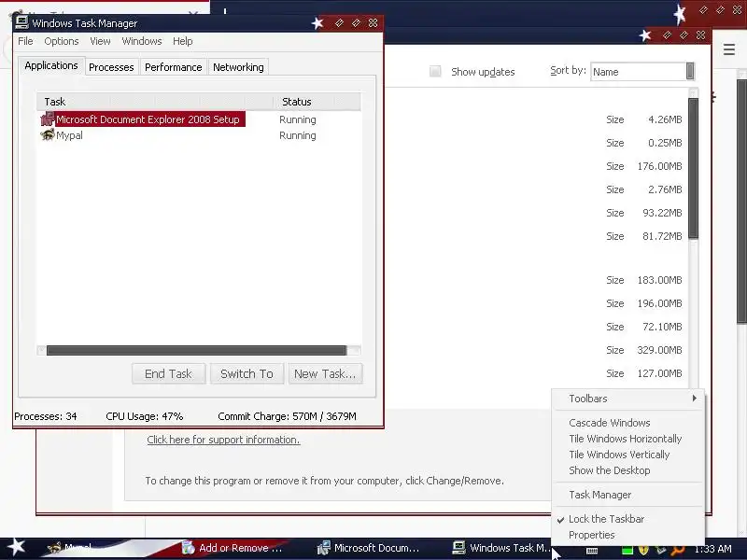Image resolution: width=747 pixels, height=560 pixels.
Task: Click the Commit Charge: 570M / 3679M text
Action: (x=287, y=416)
